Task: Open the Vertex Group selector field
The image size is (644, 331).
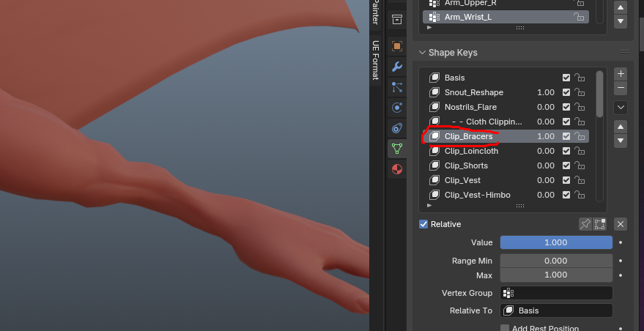Action: coord(556,293)
